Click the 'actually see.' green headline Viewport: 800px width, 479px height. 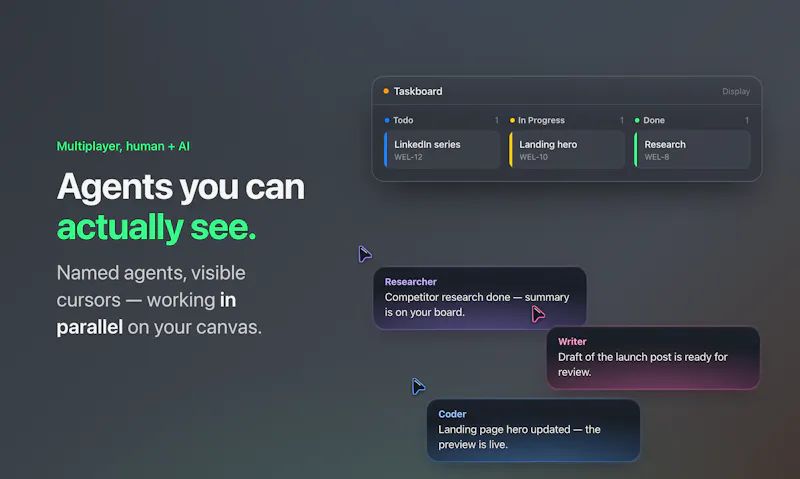(x=156, y=227)
